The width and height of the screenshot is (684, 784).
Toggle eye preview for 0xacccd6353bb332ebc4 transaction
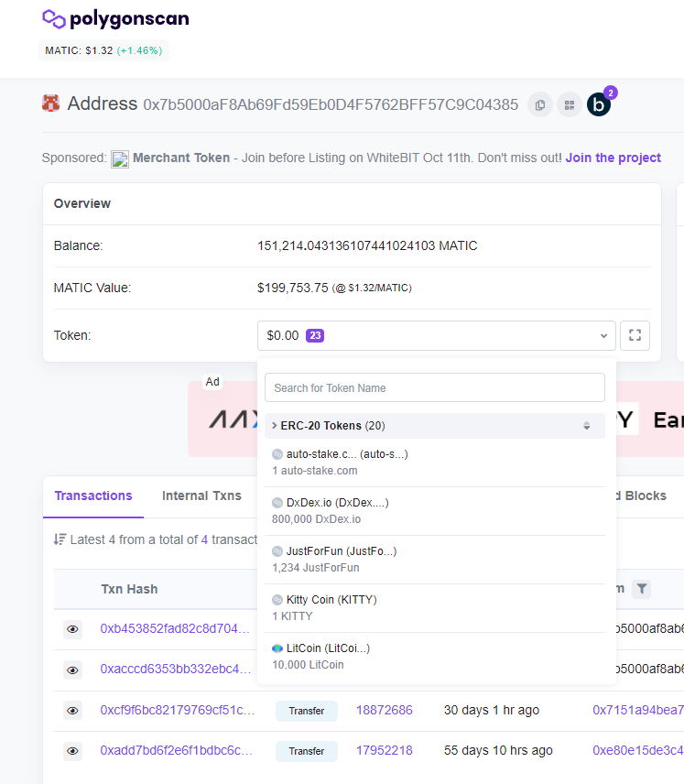[x=72, y=670]
